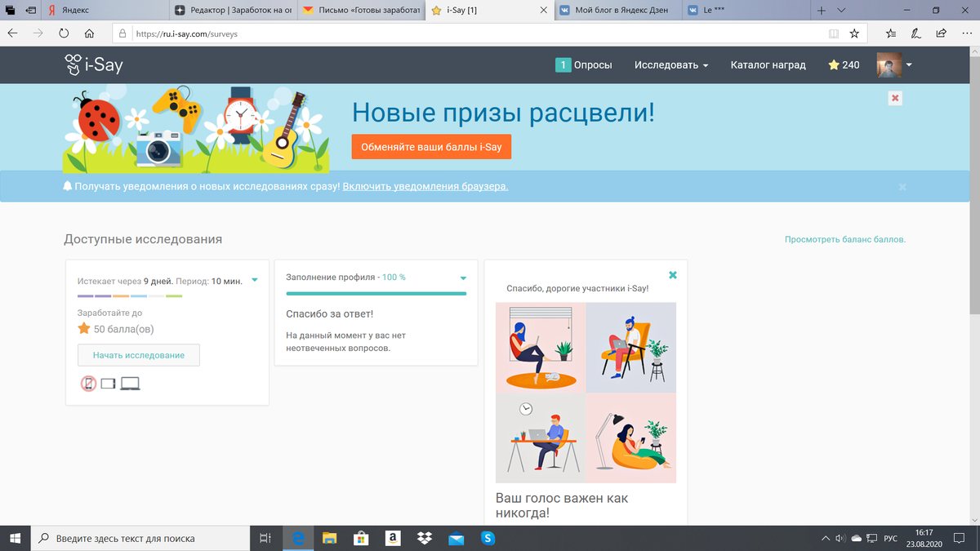Click the profile completion progress bar
Screen dimensions: 980x551
(376, 291)
